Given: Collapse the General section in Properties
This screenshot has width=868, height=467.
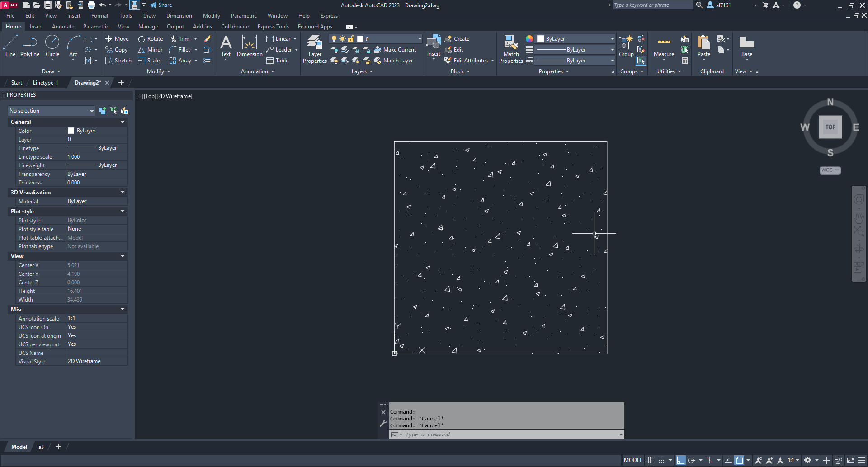Looking at the screenshot, I should tap(123, 122).
